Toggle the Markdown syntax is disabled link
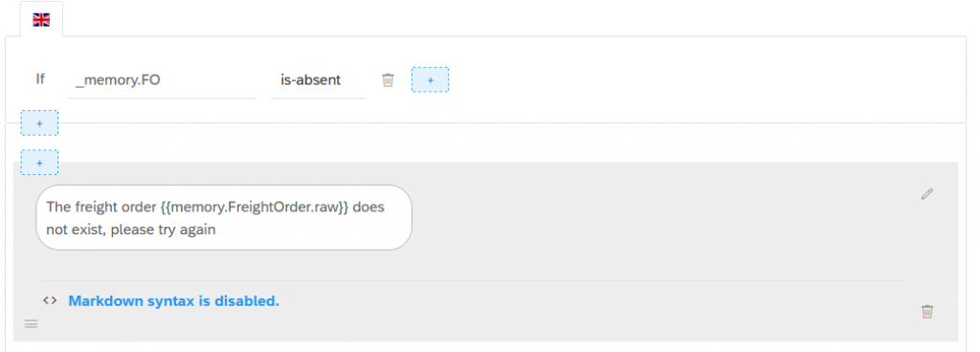 174,300
